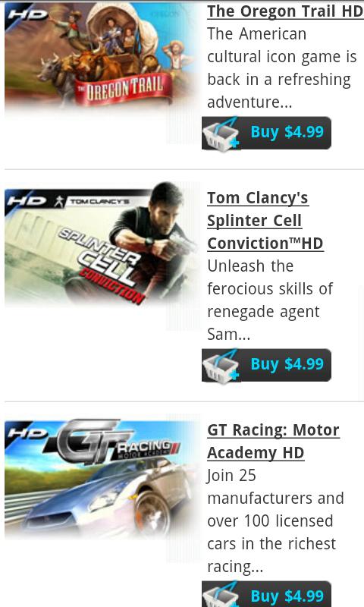Tap HD badge on Oregon Trail banner
The width and height of the screenshot is (364, 607).
(x=27, y=14)
